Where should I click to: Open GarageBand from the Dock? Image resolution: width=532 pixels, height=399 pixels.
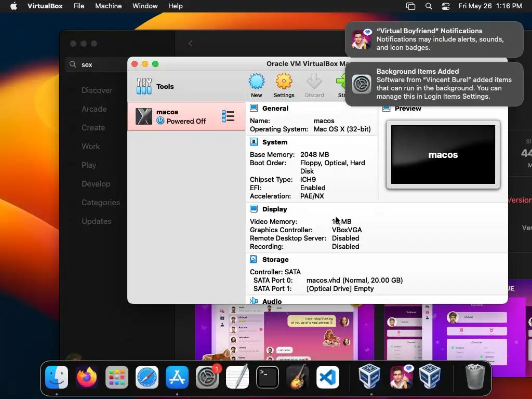298,377
